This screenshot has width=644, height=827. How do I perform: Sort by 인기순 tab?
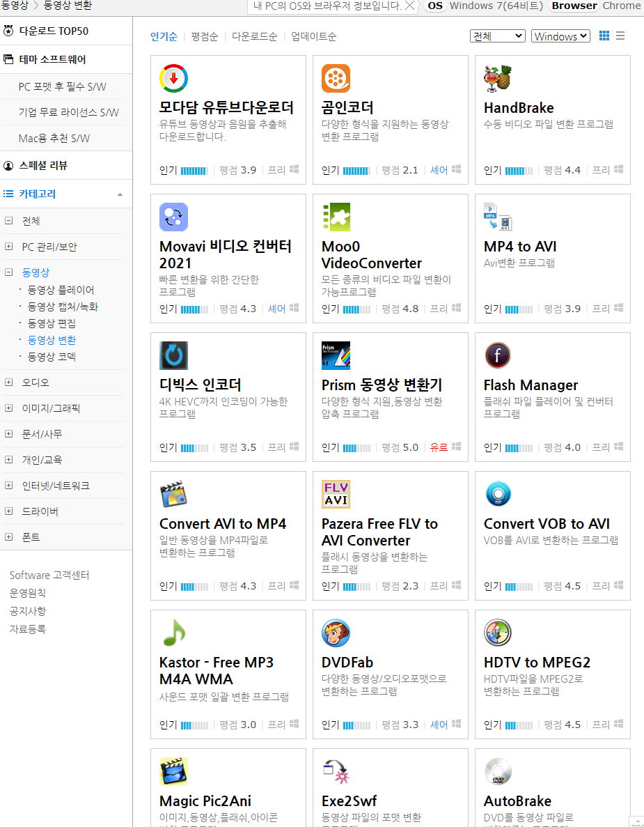[x=164, y=36]
